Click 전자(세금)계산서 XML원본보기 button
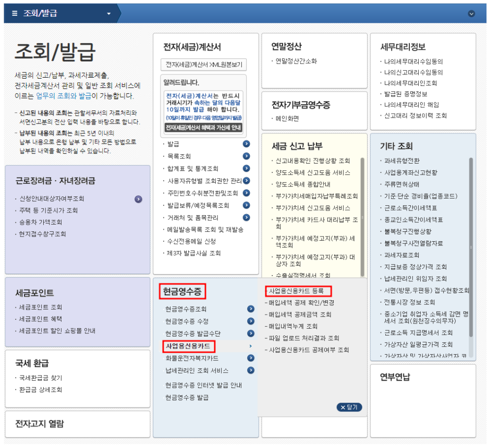488x448 pixels. [x=204, y=65]
